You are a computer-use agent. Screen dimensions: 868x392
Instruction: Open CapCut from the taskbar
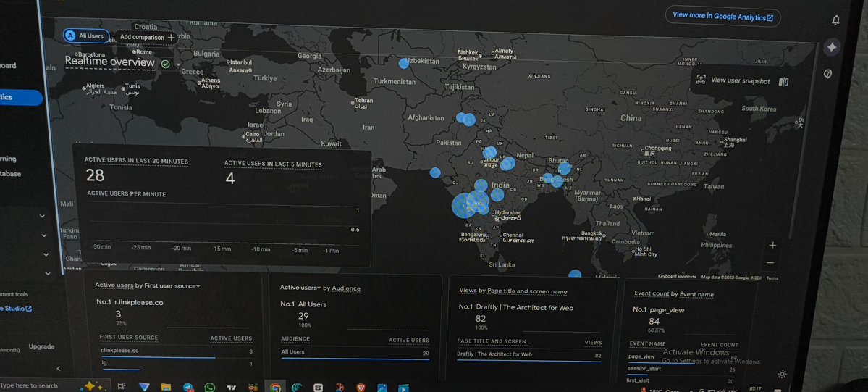click(x=319, y=388)
